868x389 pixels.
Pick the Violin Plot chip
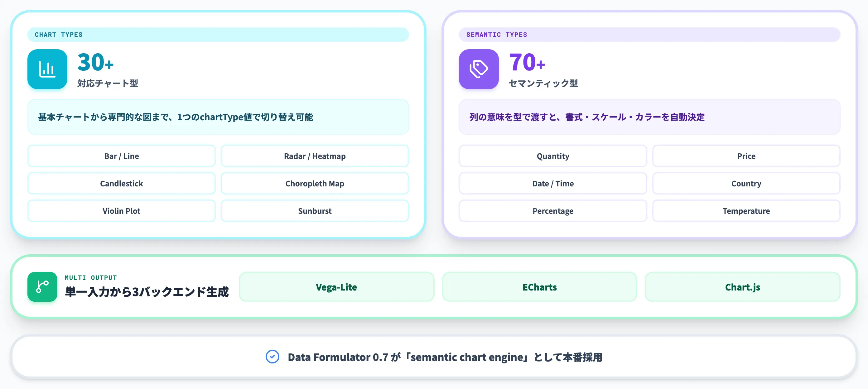click(121, 211)
